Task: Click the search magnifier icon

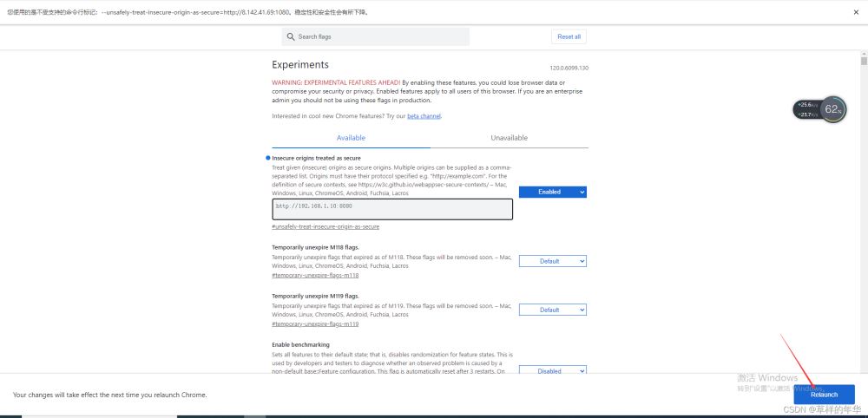Action: [x=291, y=36]
